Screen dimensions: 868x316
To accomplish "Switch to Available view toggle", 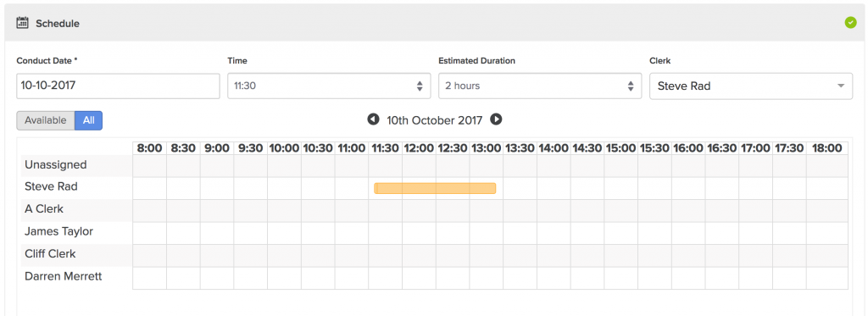I will pos(46,120).
